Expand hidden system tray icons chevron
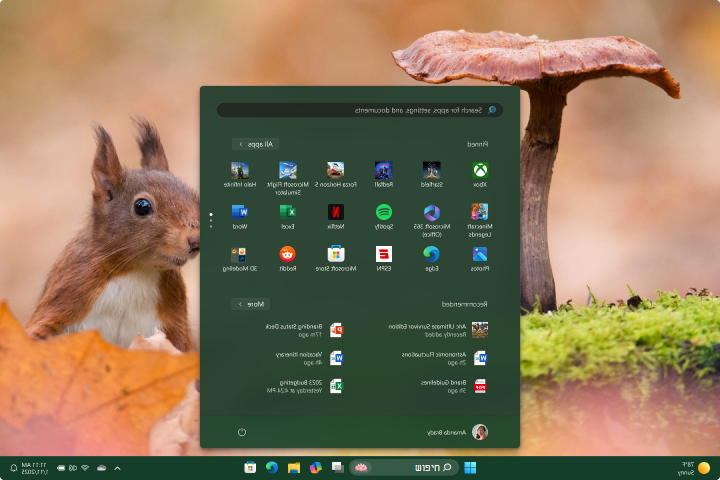This screenshot has width=720, height=480. [118, 468]
